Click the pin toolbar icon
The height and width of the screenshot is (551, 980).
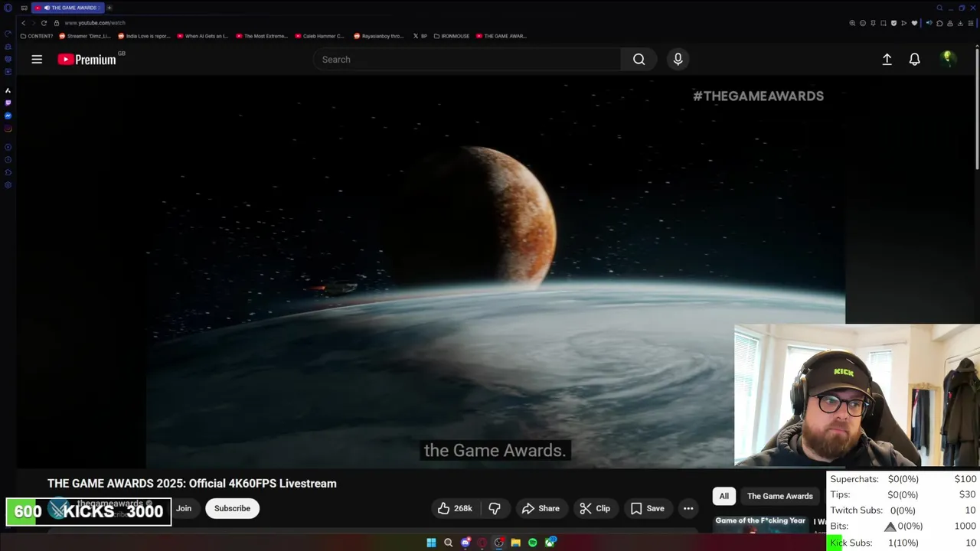873,23
